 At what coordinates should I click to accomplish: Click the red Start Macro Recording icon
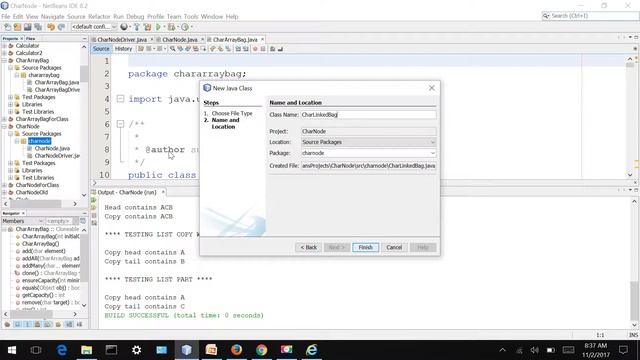click(255, 49)
